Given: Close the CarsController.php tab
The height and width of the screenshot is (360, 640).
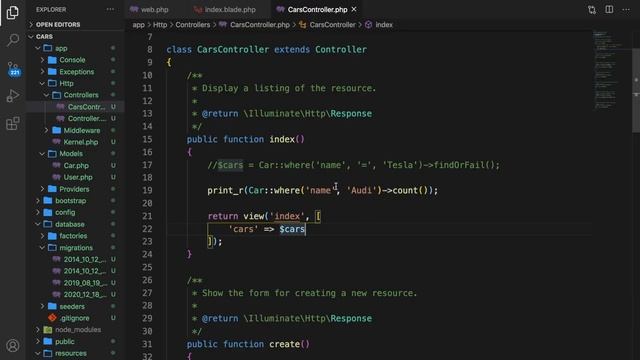Looking at the screenshot, I should pyautogui.click(x=354, y=9).
